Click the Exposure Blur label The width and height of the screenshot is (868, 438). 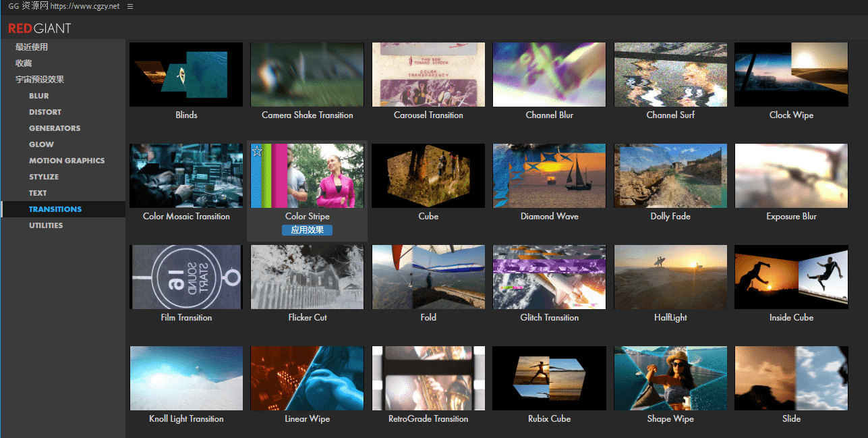point(791,217)
